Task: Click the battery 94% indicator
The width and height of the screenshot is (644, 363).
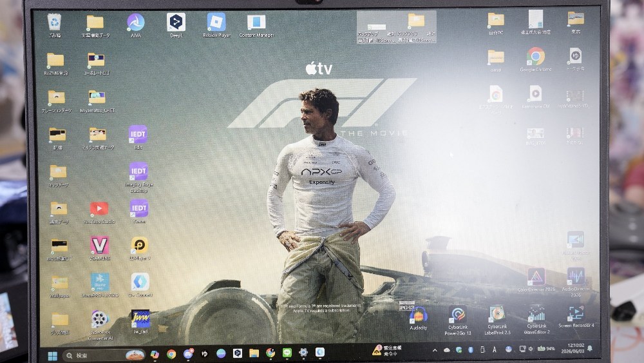Action: point(546,349)
